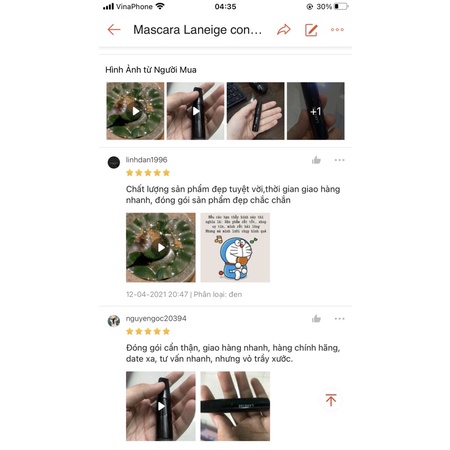The height and width of the screenshot is (450, 450).
Task: Open options menu for linhdan1996's review
Action: tap(340, 160)
